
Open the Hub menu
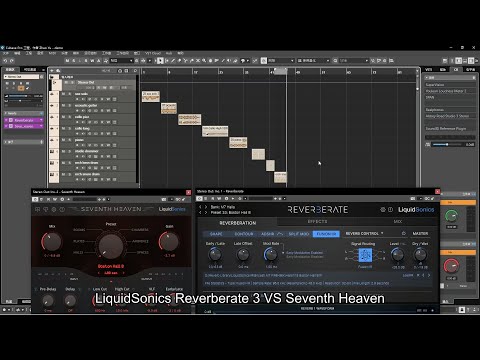pos(169,53)
